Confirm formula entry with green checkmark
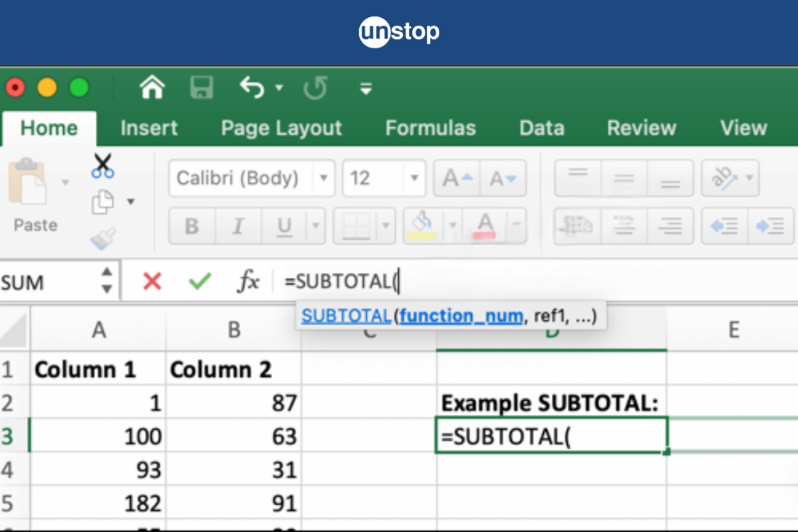The image size is (798, 532). click(x=199, y=280)
